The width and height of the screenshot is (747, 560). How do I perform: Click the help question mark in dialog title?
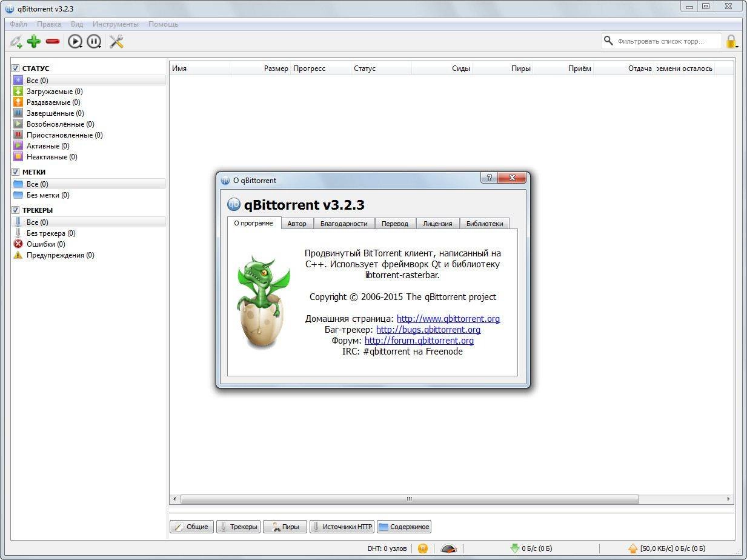[489, 178]
